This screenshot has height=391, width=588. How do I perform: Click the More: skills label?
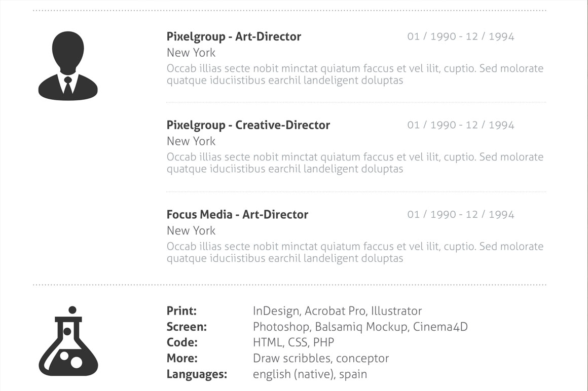tap(182, 358)
